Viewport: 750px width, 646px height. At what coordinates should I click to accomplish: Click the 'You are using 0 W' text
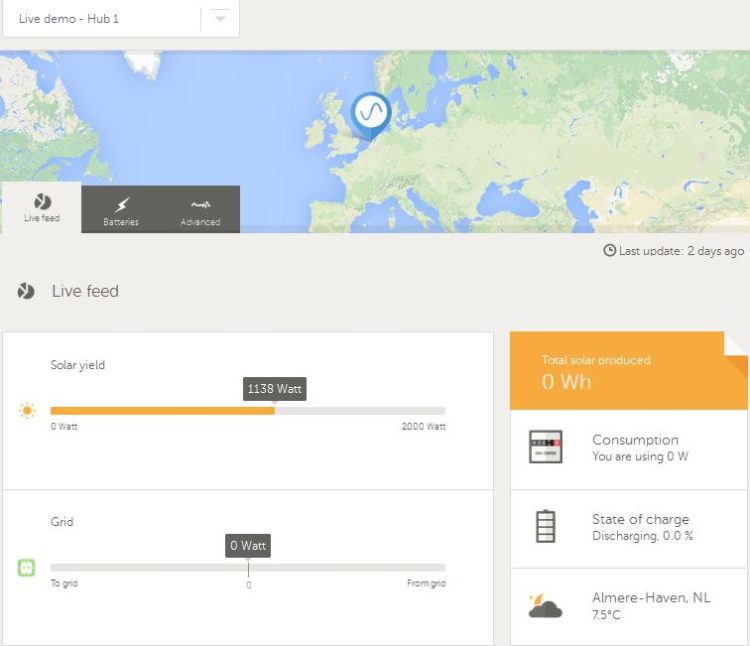click(640, 456)
